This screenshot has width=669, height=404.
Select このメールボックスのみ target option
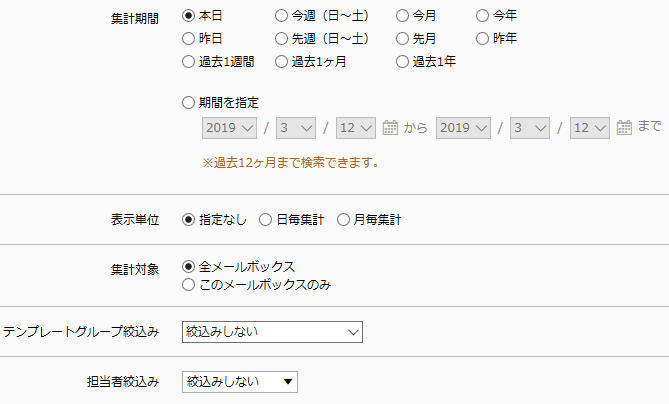(x=188, y=285)
